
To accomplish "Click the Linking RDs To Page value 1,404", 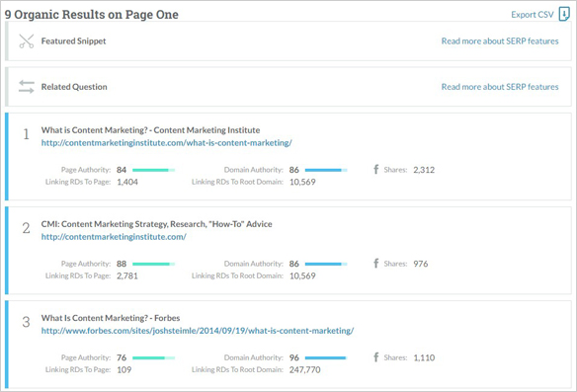I will coord(127,182).
